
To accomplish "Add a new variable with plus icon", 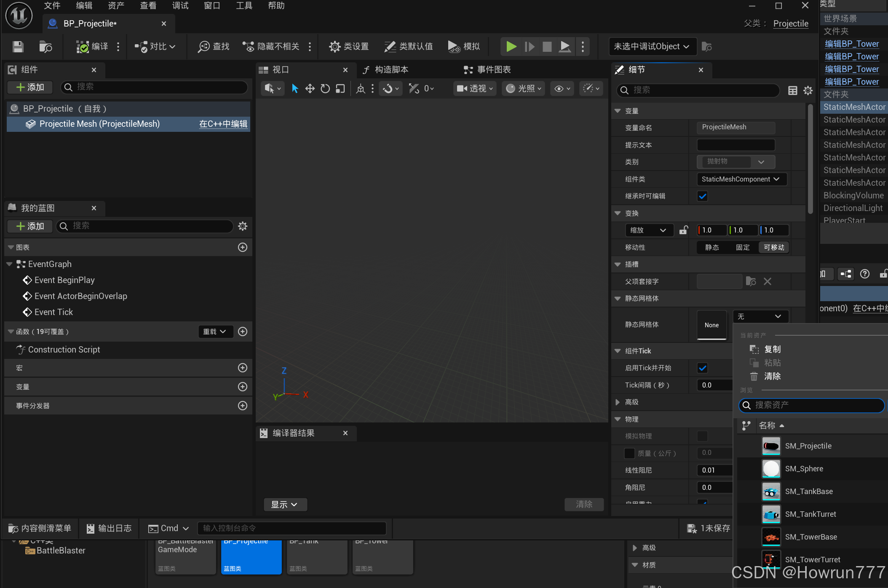I will (x=242, y=387).
